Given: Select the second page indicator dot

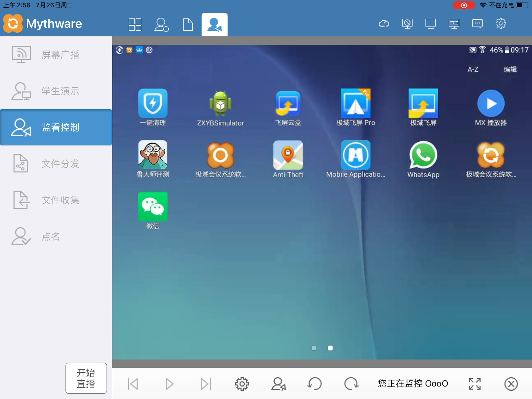Looking at the screenshot, I should pos(330,348).
